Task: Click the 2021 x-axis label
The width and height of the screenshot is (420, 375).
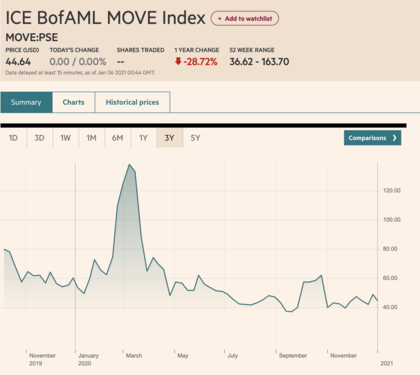Action: click(387, 363)
